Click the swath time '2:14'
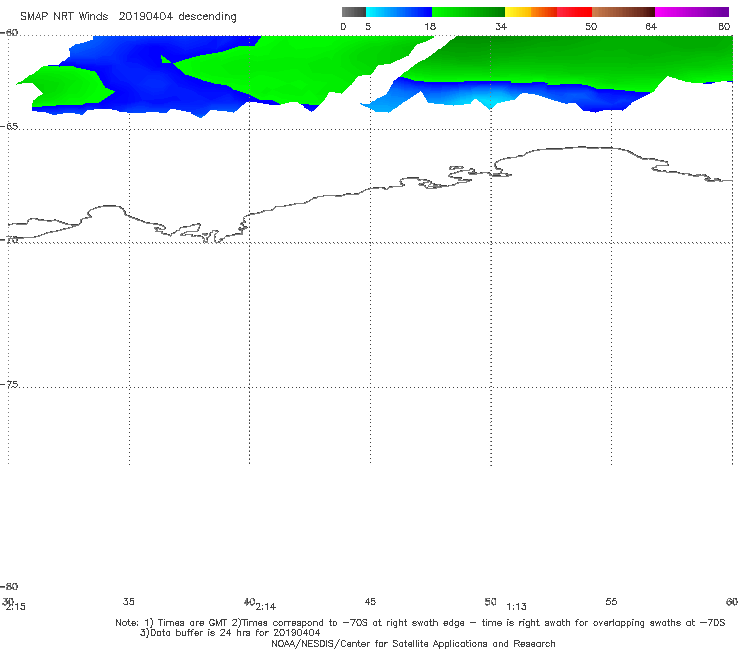Image resolution: width=740 pixels, height=650 pixels. 266,607
